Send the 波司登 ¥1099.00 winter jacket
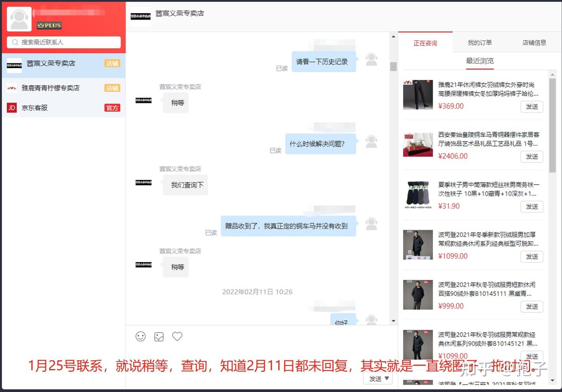Image resolution: width=562 pixels, height=392 pixels. point(532,257)
